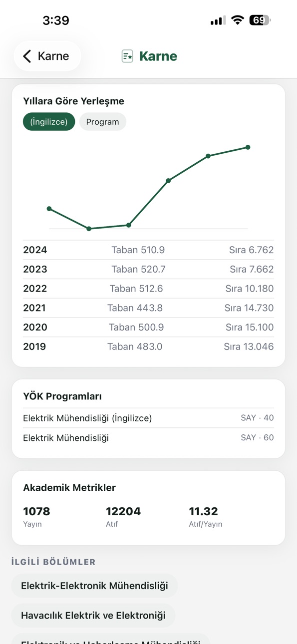Image resolution: width=297 pixels, height=644 pixels.
Task: Switch to the Program filter chip
Action: [102, 122]
